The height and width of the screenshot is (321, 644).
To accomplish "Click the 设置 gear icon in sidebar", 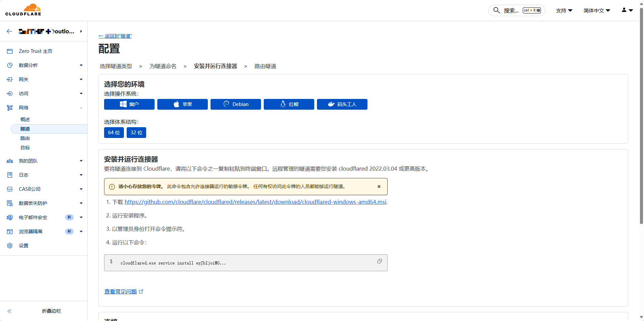I will [10, 246].
